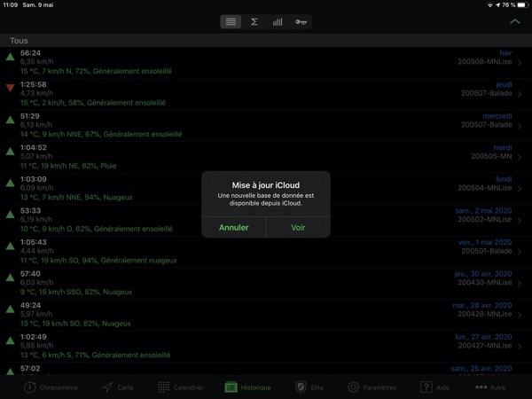Switch to the sigma totals view
Image resolution: width=532 pixels, height=399 pixels.
coord(254,21)
